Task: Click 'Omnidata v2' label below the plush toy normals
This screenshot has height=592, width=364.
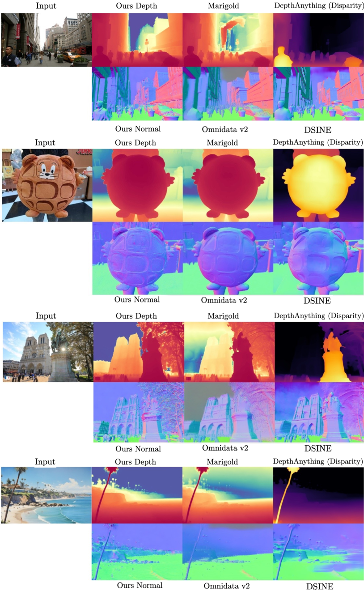Action: pos(224,300)
